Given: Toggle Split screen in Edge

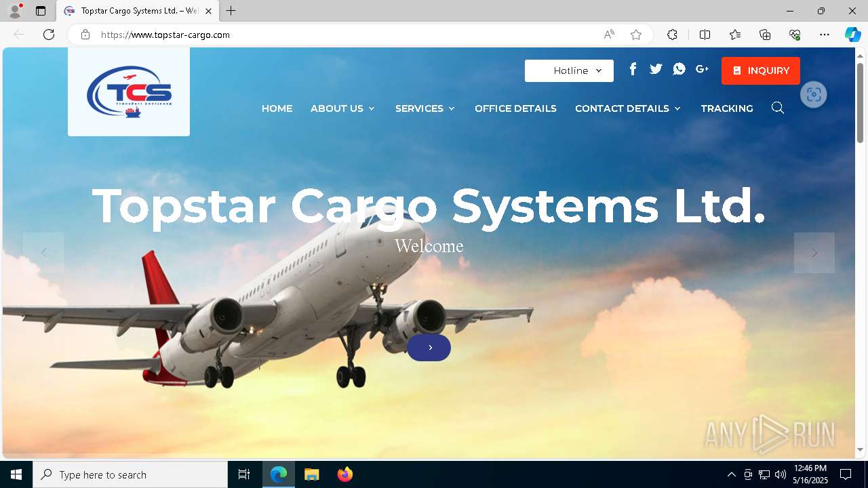Looking at the screenshot, I should pos(705,35).
